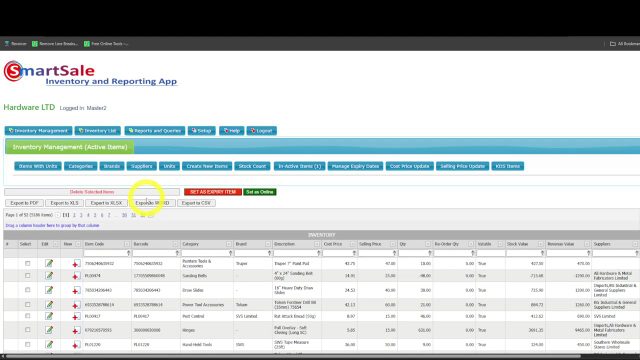Viewport: 640px width, 360px height.
Task: Tick the checkbox for Sanding Belts row
Action: point(27,276)
